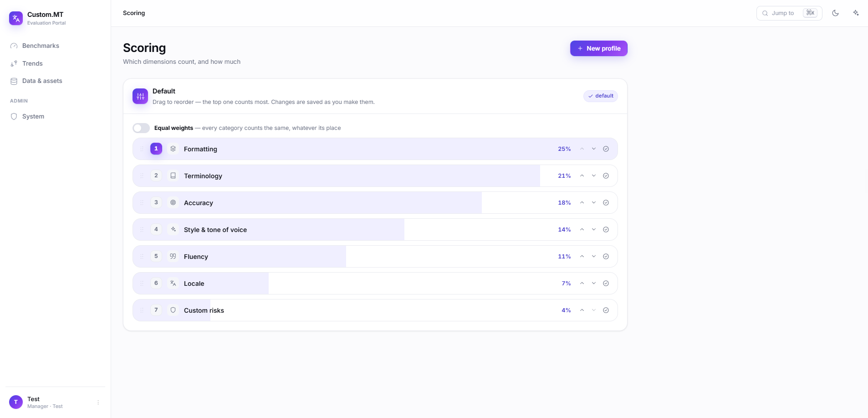This screenshot has width=868, height=418.
Task: Toggle the Equal weights switch
Action: [x=141, y=128]
